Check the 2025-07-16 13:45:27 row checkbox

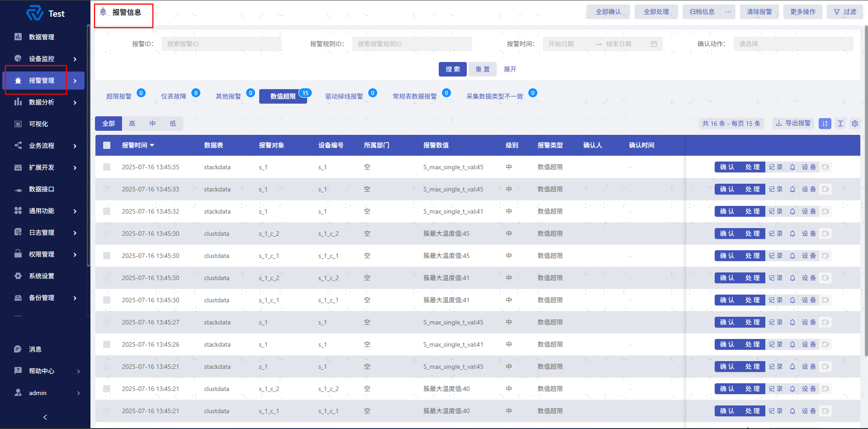[107, 322]
